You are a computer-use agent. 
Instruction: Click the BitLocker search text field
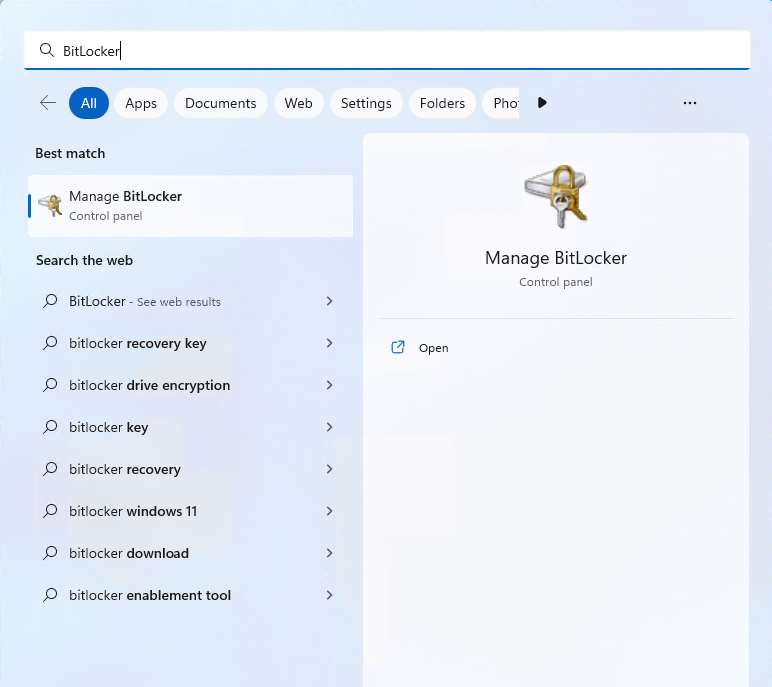point(400,50)
